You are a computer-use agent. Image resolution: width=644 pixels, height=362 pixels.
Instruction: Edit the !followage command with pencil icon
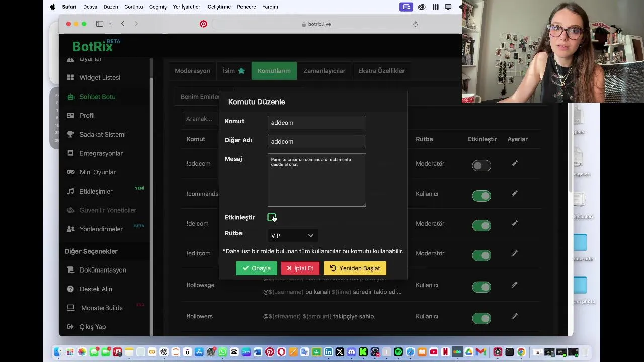(514, 285)
